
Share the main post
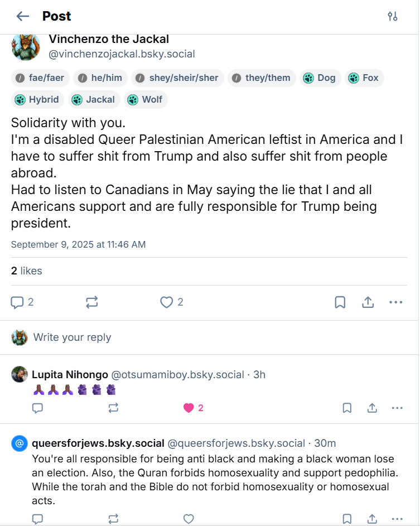[x=368, y=302]
